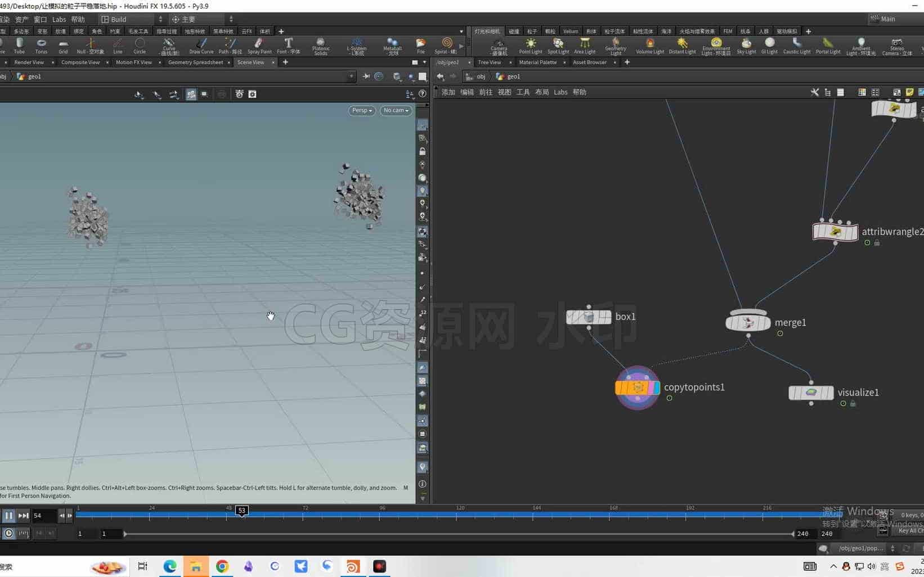The image size is (924, 577).
Task: Switch to Geometry Spreadsheet tab
Action: pos(195,62)
